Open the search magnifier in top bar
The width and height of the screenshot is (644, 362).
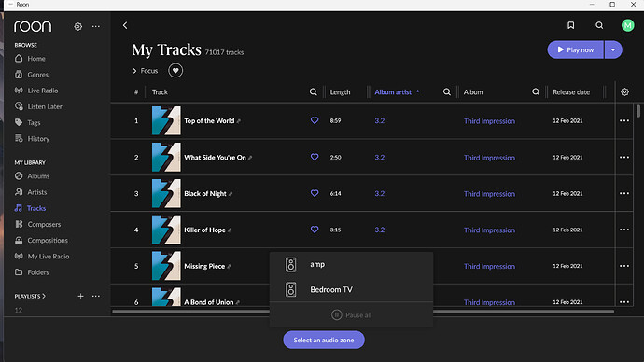(x=599, y=25)
